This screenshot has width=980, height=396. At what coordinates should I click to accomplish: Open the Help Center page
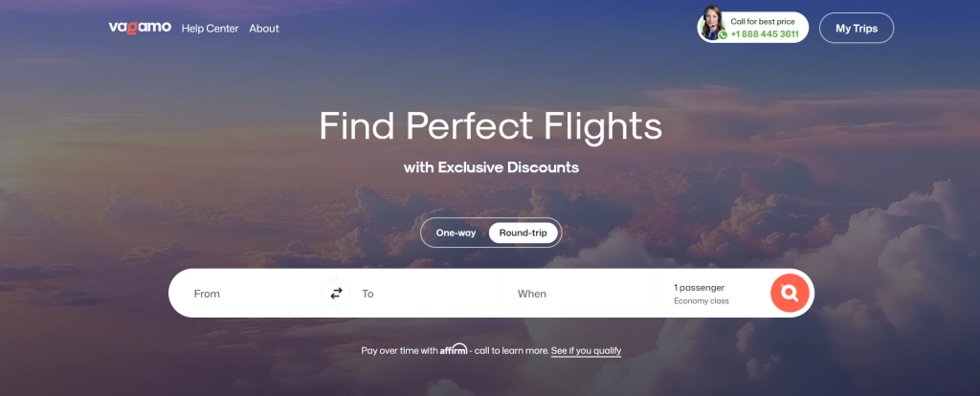[210, 28]
